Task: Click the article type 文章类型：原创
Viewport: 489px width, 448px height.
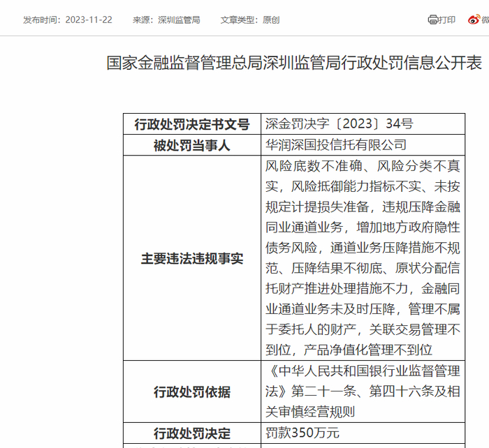Action: point(250,20)
